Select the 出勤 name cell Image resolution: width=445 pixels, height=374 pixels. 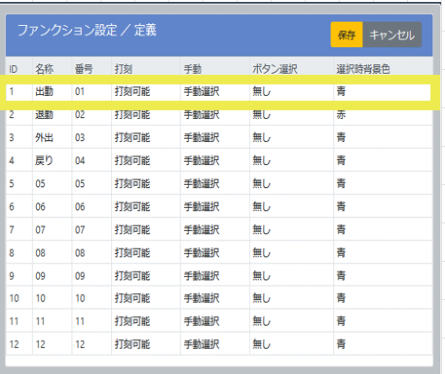click(x=52, y=91)
